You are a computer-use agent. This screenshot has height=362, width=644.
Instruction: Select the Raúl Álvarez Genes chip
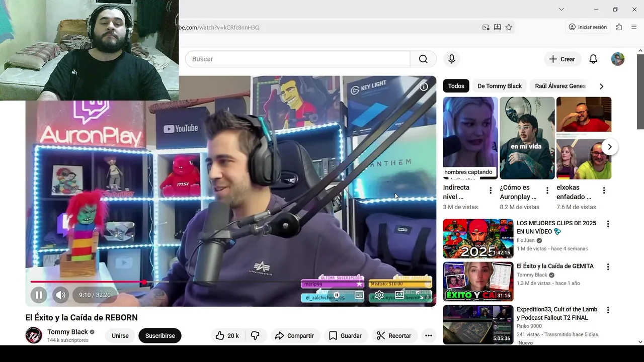click(560, 86)
